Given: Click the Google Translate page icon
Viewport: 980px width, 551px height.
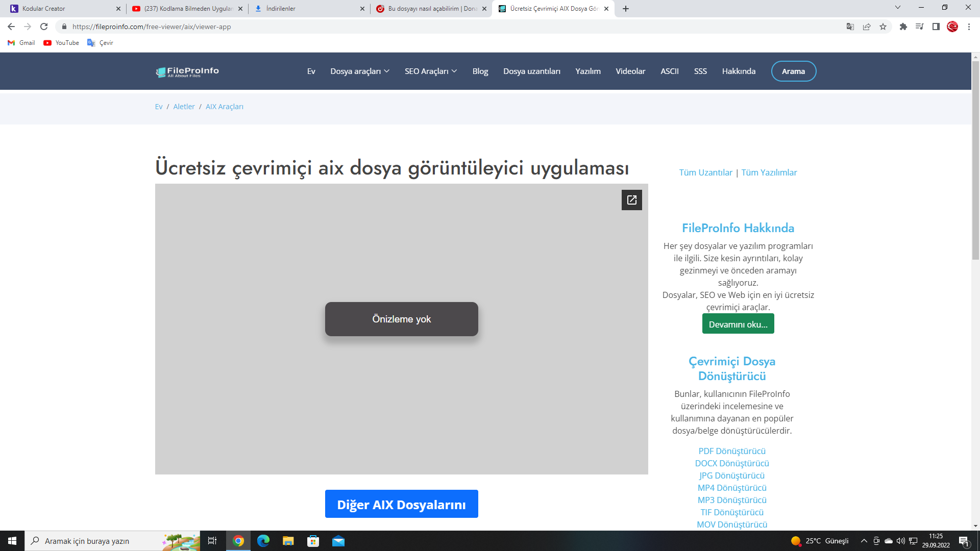Looking at the screenshot, I should (850, 27).
